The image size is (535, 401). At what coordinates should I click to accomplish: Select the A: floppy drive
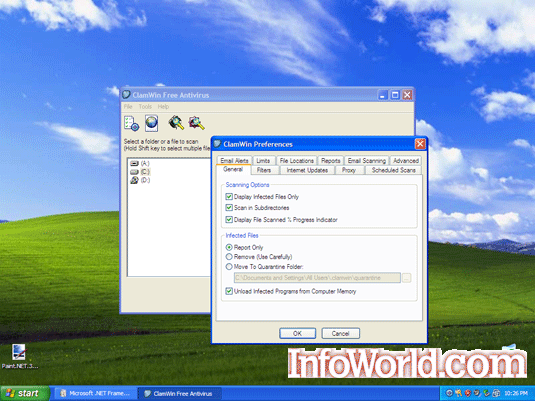[x=140, y=163]
